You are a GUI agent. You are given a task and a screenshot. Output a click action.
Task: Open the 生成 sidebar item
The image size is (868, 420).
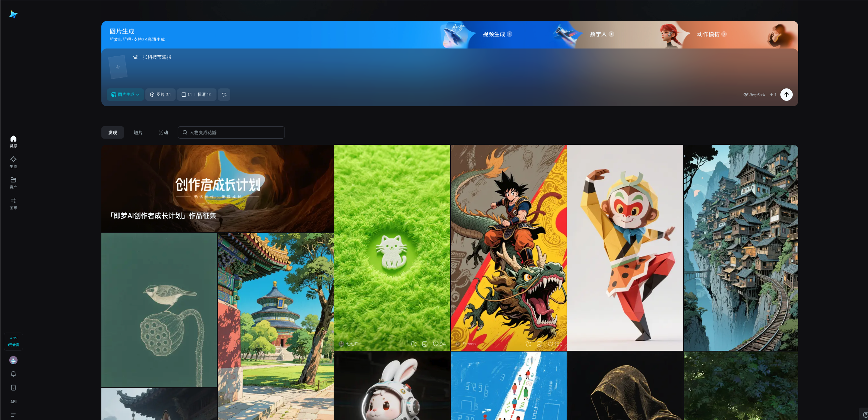13,162
